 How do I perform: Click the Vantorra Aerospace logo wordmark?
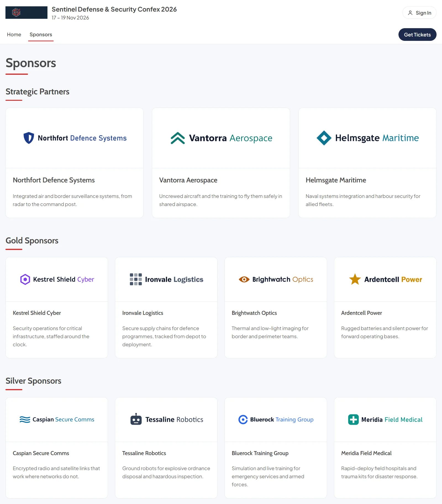point(231,138)
